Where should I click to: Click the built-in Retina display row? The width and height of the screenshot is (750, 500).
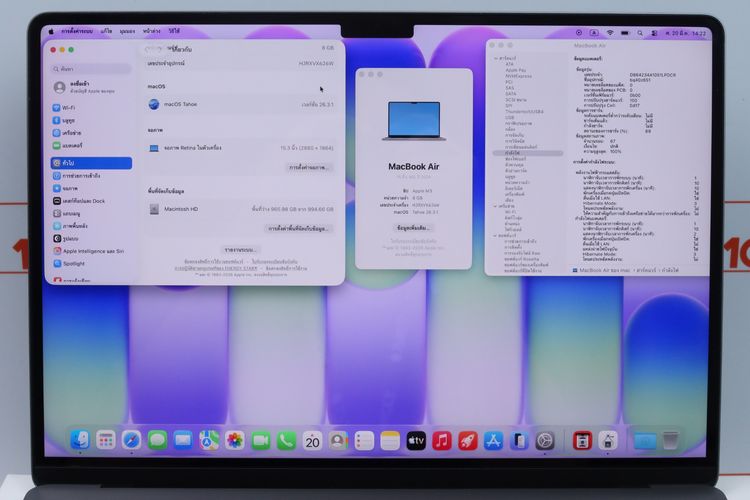241,148
